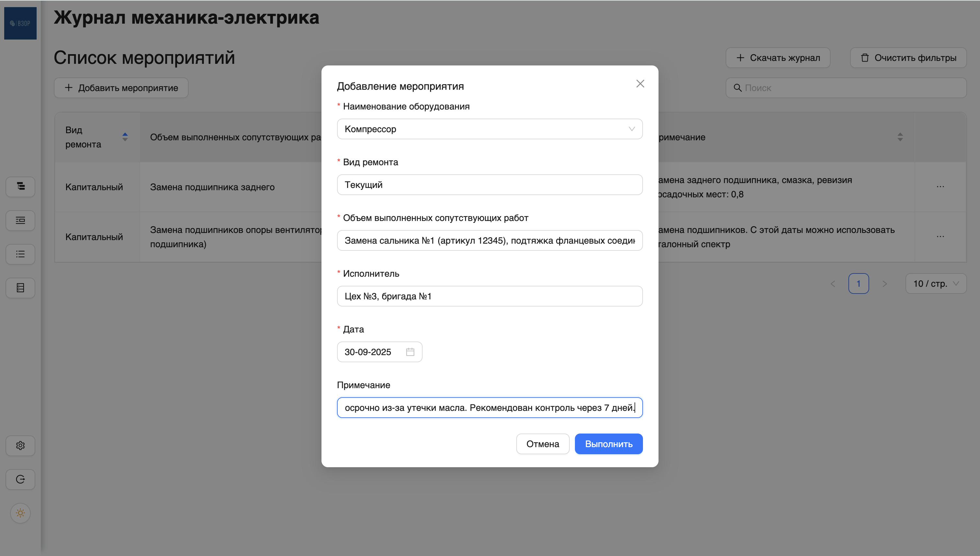Image resolution: width=980 pixels, height=556 pixels.
Task: Open Очистить фильтры in the header
Action: 909,57
